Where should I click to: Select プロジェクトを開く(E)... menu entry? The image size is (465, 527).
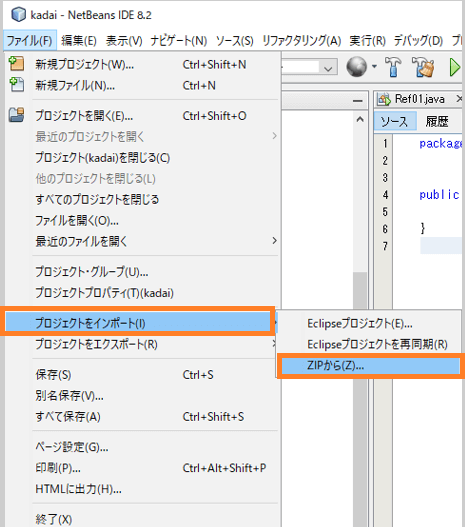[142, 116]
